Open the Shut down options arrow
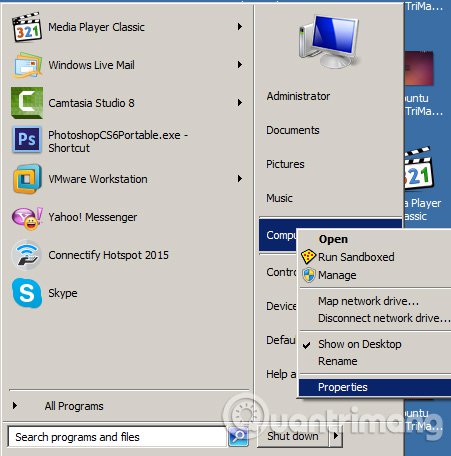This screenshot has height=456, width=451. click(x=335, y=436)
